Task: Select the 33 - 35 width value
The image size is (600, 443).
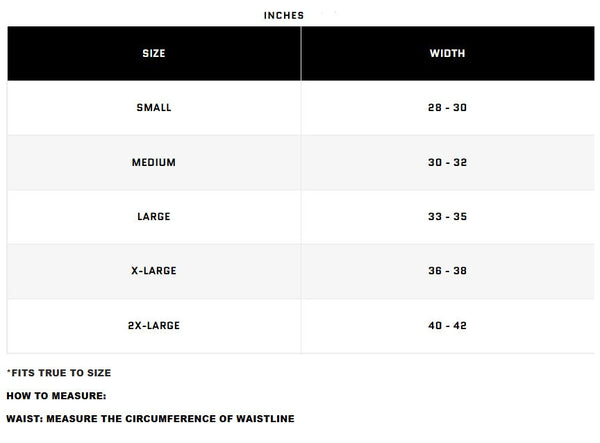Action: tap(447, 217)
